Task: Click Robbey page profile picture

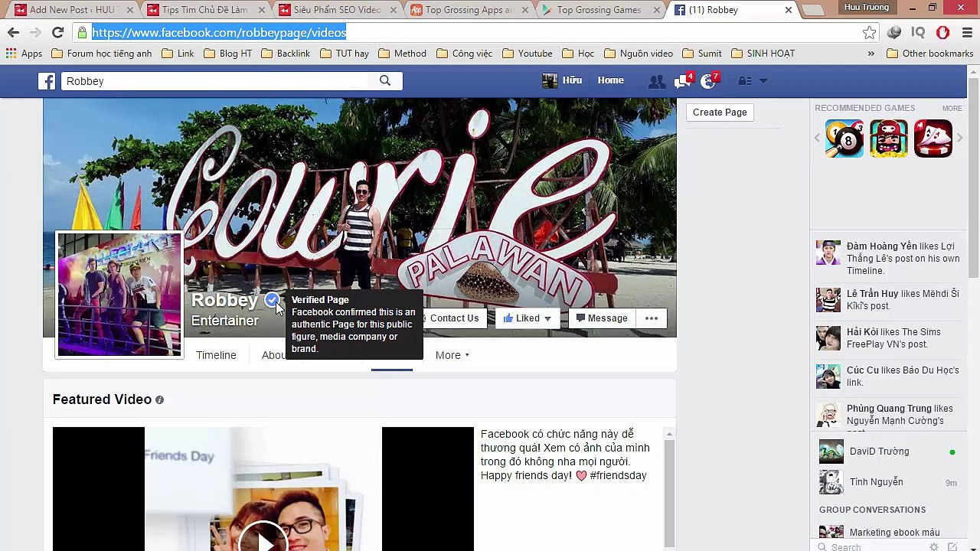Action: [x=119, y=295]
